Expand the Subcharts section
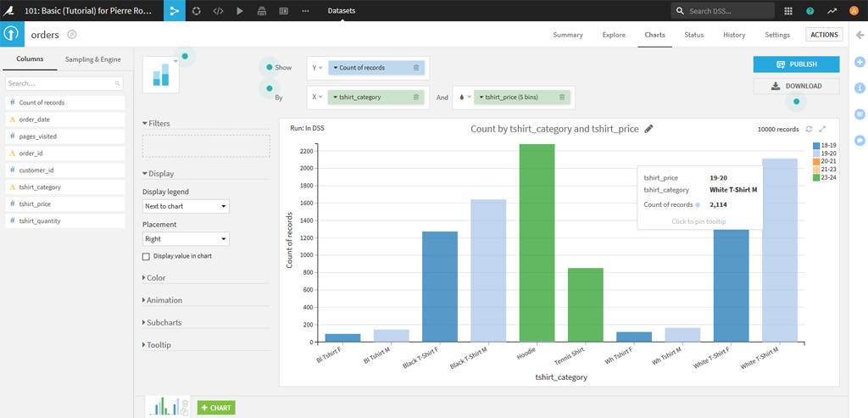Image resolution: width=868 pixels, height=418 pixels. click(x=162, y=322)
